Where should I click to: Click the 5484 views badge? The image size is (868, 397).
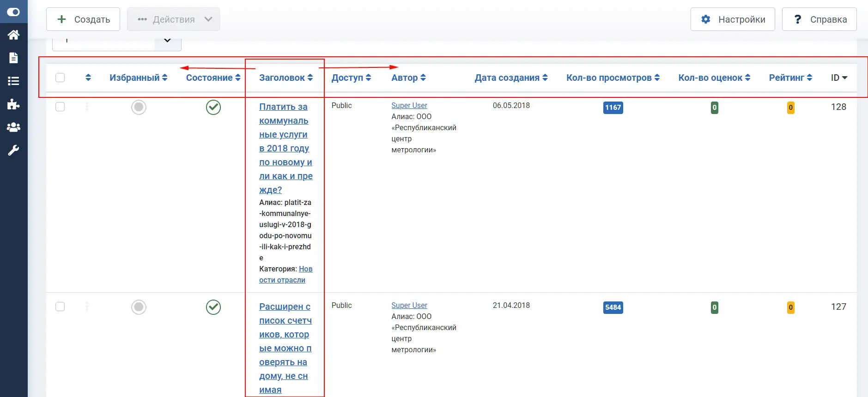[x=613, y=307]
